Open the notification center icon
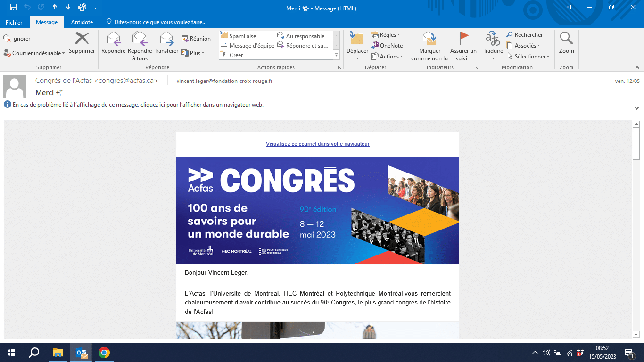Viewport: 644px width, 362px height. 629,353
